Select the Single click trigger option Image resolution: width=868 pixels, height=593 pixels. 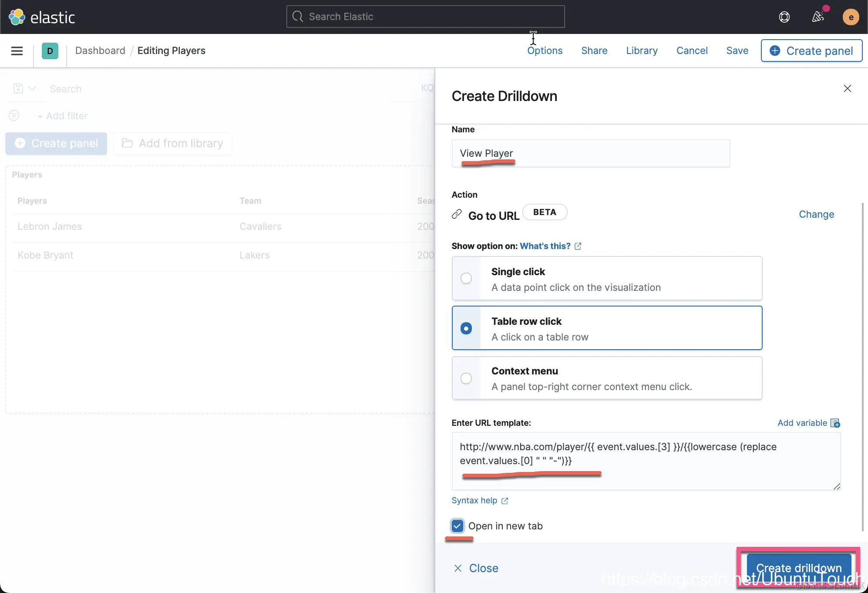point(466,278)
